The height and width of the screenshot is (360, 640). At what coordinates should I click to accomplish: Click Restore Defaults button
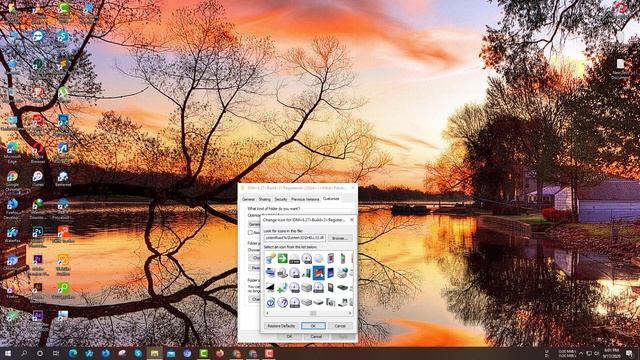pyautogui.click(x=281, y=326)
